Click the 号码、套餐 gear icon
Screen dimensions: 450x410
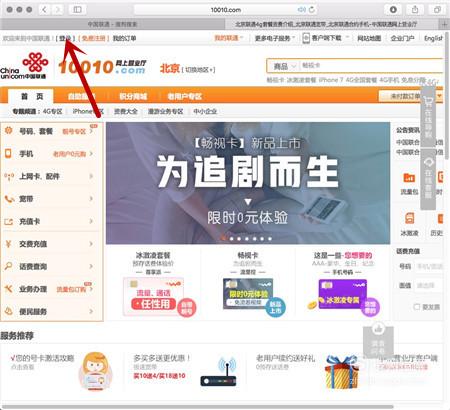pos(8,130)
